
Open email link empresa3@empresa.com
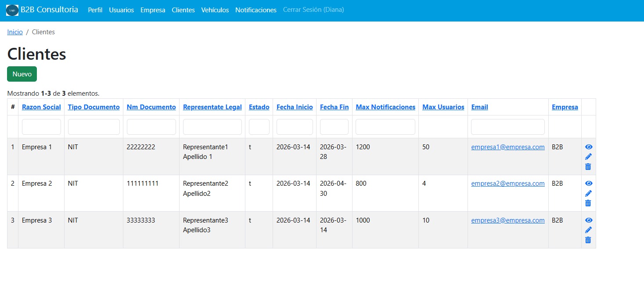[x=508, y=220]
